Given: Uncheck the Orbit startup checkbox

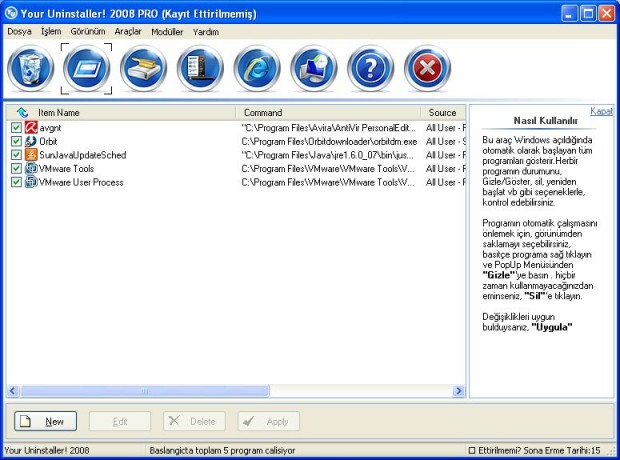Looking at the screenshot, I should tap(16, 141).
